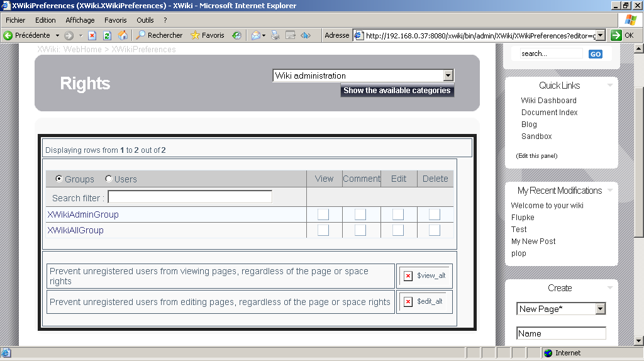Collapse the Quick Links panel
Screen dimensions: 644x361
pyautogui.click(x=610, y=86)
